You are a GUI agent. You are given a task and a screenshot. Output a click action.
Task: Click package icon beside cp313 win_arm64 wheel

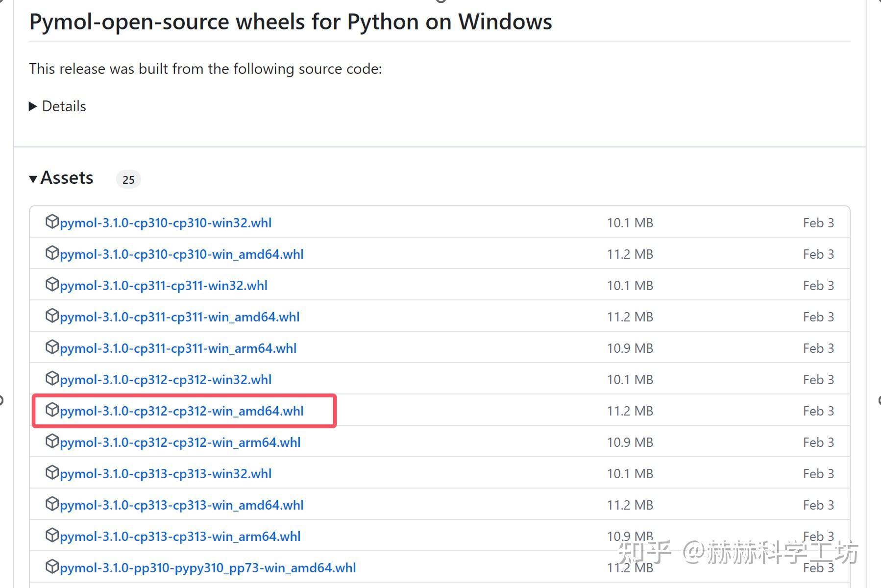click(x=52, y=536)
